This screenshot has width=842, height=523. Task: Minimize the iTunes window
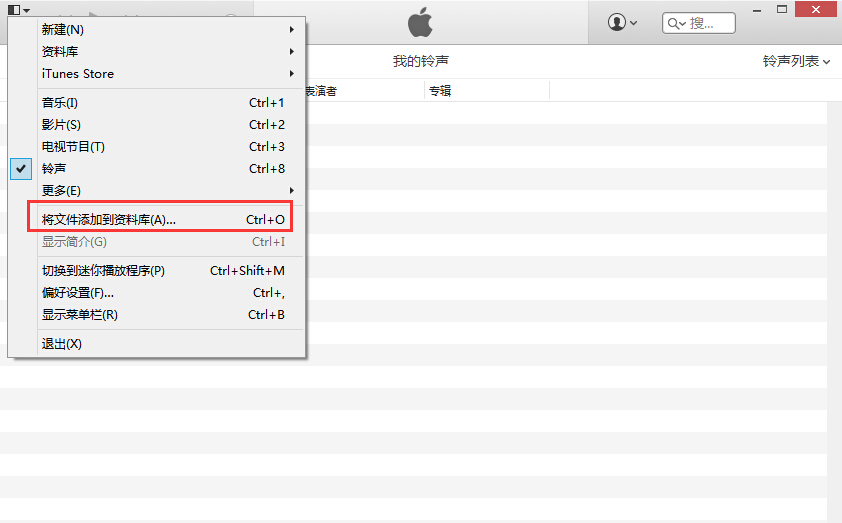(x=757, y=10)
